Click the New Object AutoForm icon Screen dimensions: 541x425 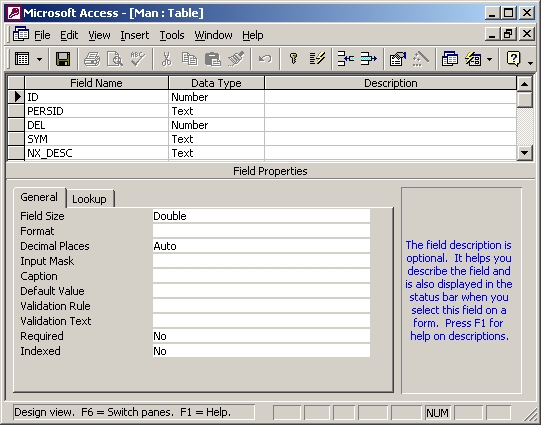473,59
